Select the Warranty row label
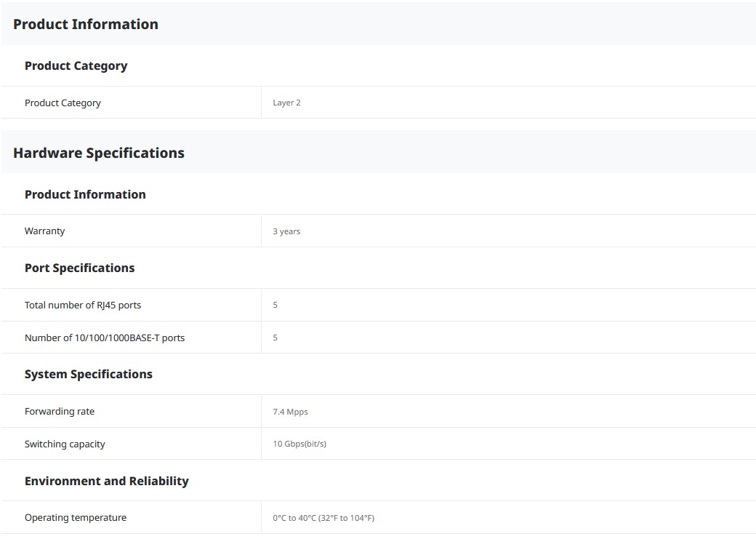Screen dimensions: 756x539 point(44,231)
